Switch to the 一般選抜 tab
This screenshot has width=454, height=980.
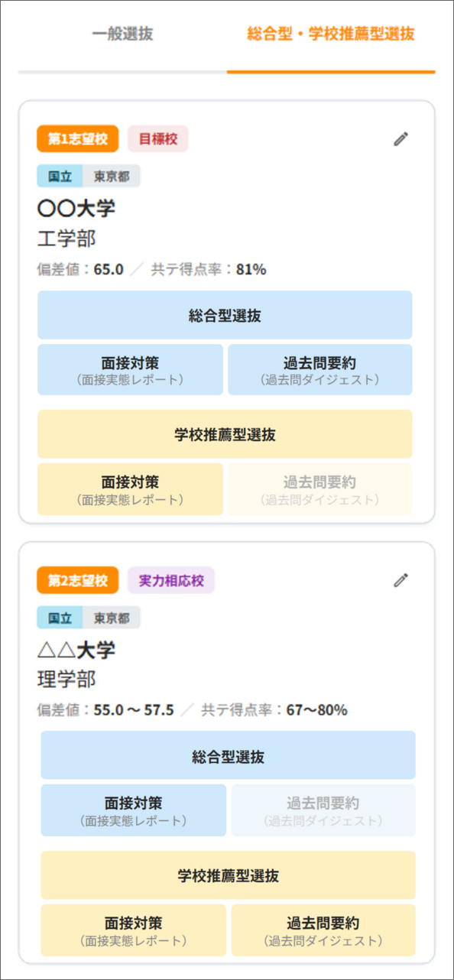point(122,34)
